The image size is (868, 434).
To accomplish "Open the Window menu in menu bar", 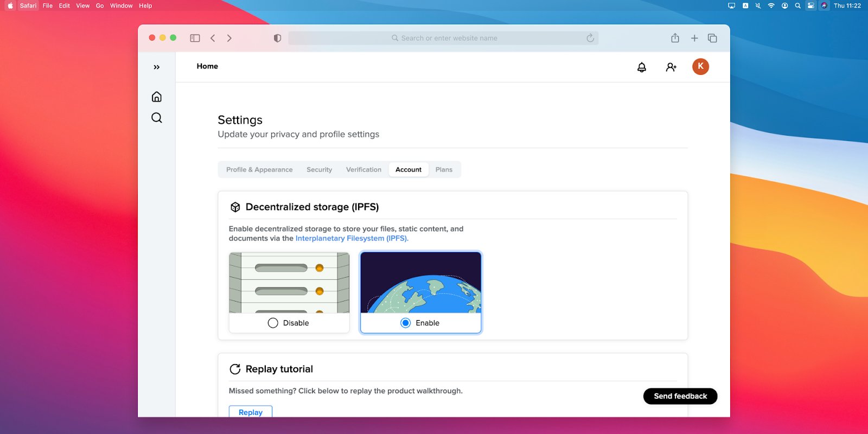I will click(x=121, y=5).
